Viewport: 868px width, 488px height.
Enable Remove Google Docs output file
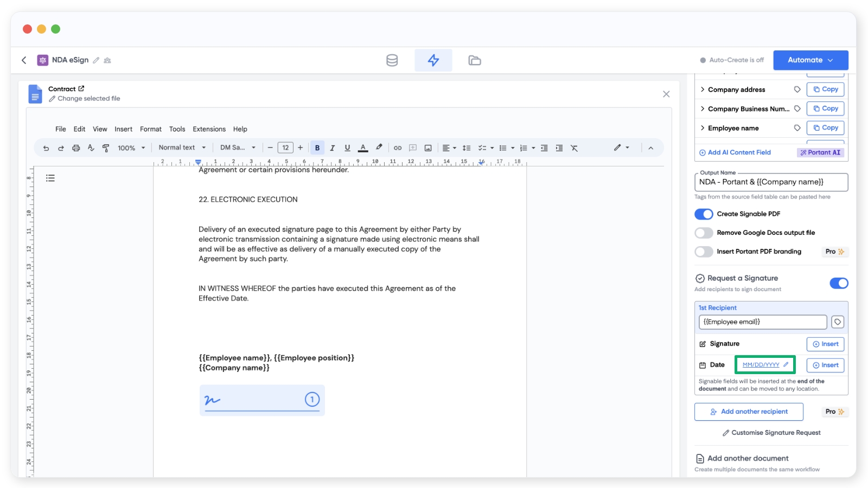(x=704, y=233)
